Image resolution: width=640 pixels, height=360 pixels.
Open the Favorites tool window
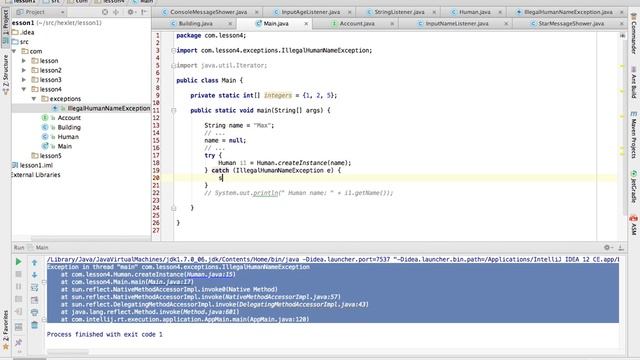click(x=6, y=330)
